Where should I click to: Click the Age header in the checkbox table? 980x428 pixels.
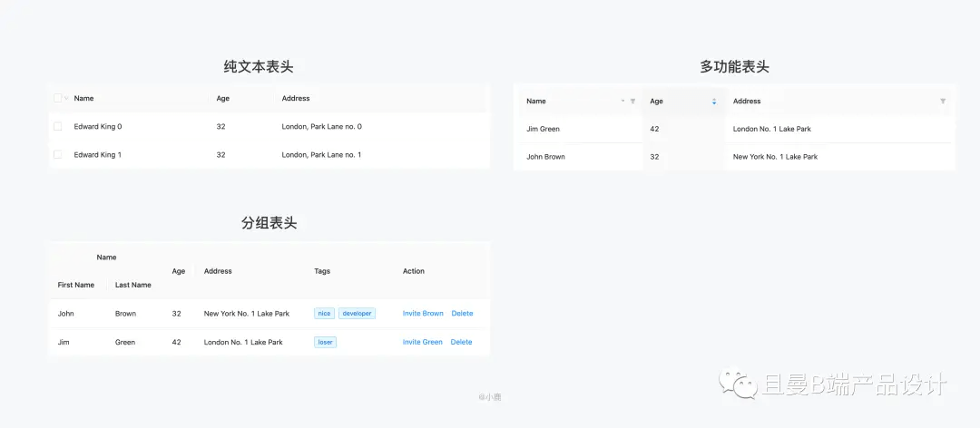point(223,98)
